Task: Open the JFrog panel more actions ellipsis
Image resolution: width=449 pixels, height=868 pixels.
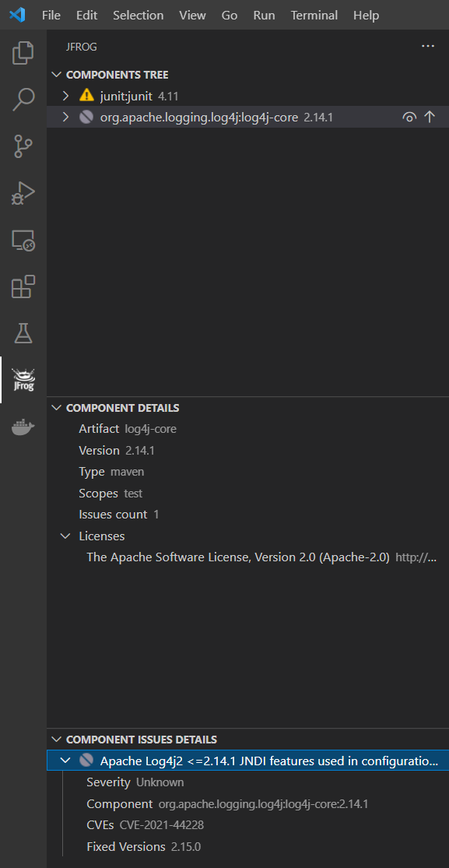Action: click(x=427, y=47)
